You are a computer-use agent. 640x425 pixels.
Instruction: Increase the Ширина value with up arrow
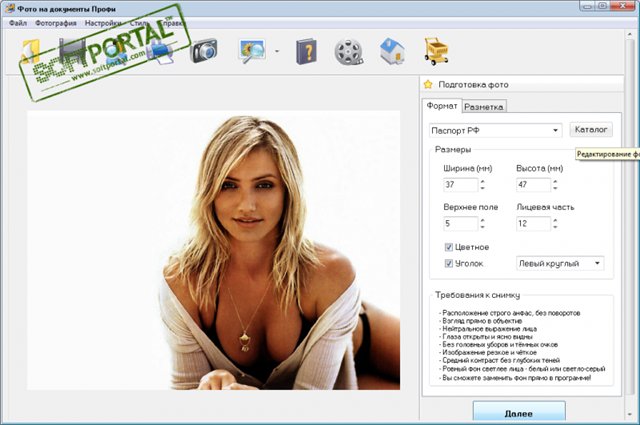(482, 181)
